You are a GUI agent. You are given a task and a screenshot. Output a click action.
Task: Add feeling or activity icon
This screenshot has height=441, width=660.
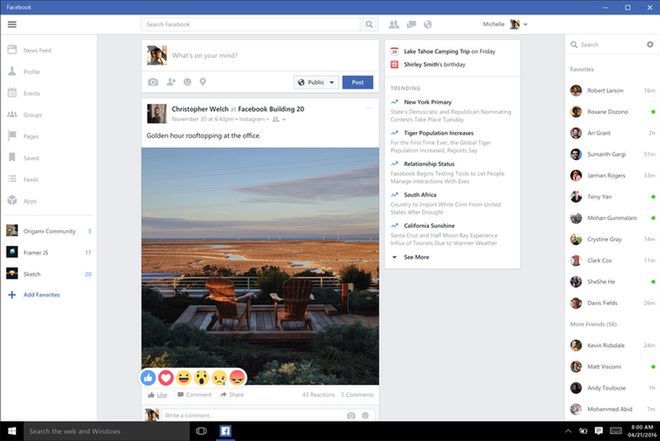(x=187, y=82)
